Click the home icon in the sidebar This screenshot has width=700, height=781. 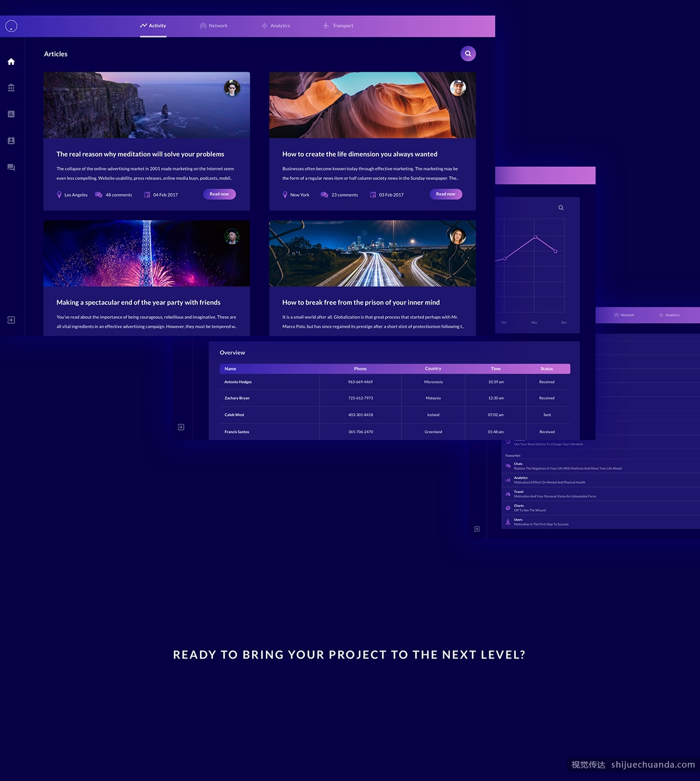tap(11, 62)
